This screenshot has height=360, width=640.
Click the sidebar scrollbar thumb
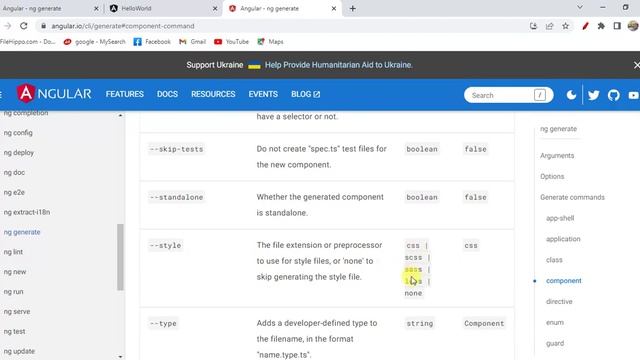tap(120, 257)
